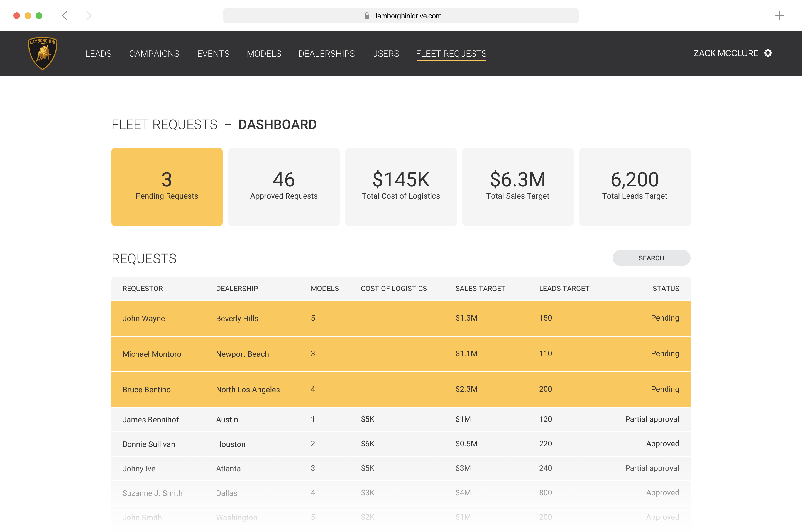
Task: Click the Search field in Requests
Action: (651, 258)
